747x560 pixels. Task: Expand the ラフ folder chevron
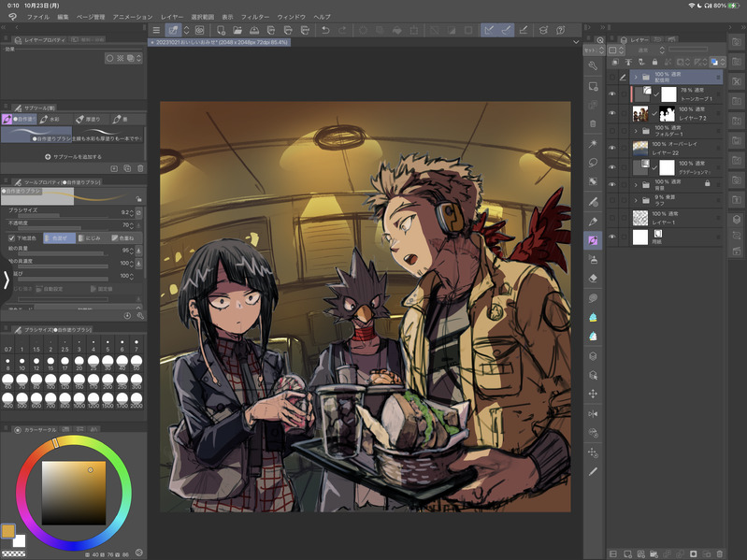tap(636, 200)
